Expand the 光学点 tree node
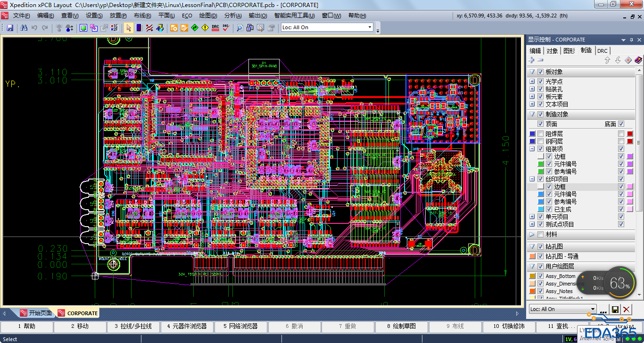 click(532, 82)
